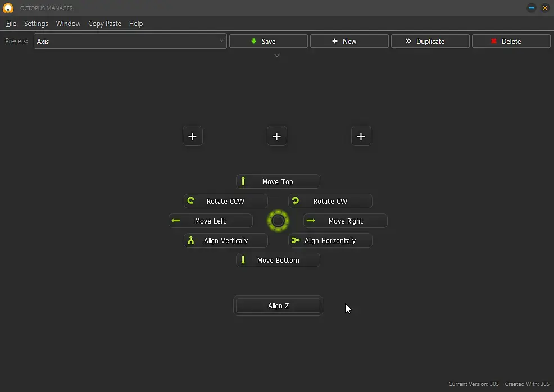The height and width of the screenshot is (392, 554).
Task: Click the clockwise arrow icon on Rotate CW
Action: coord(296,201)
